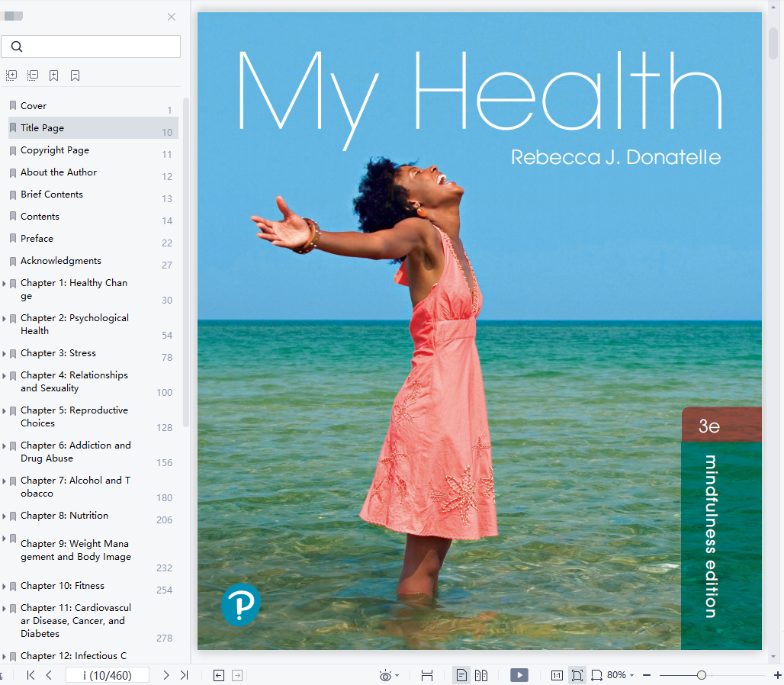This screenshot has height=685, width=784.
Task: Go to first page
Action: click(31, 676)
